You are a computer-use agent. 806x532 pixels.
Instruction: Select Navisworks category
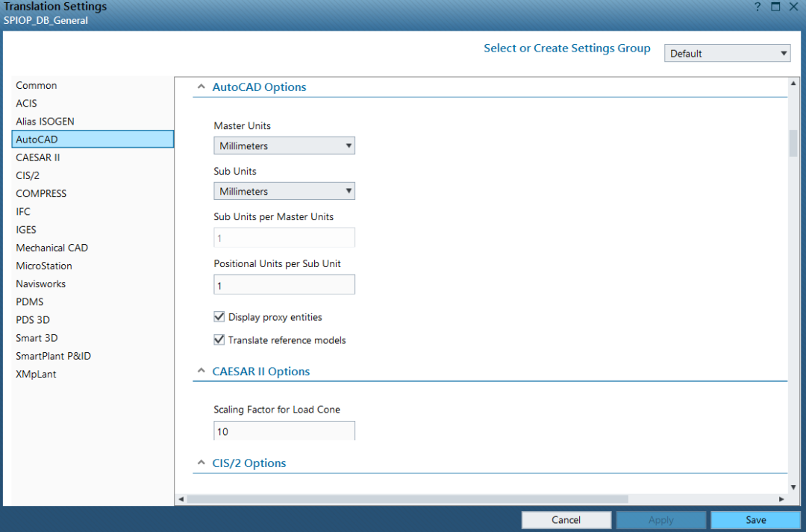click(93, 284)
